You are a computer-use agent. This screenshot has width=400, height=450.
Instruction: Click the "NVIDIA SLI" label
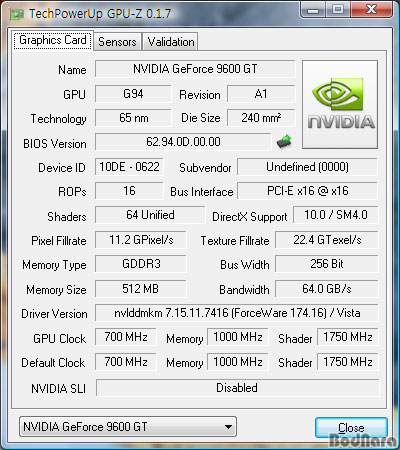click(x=58, y=389)
